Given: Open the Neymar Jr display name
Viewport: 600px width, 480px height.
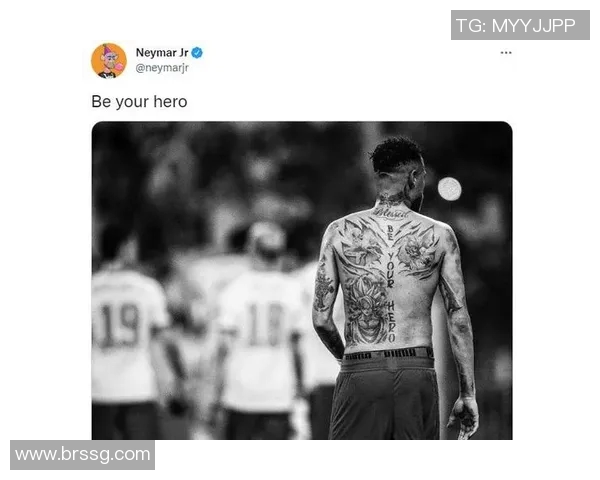Looking at the screenshot, I should click(162, 52).
